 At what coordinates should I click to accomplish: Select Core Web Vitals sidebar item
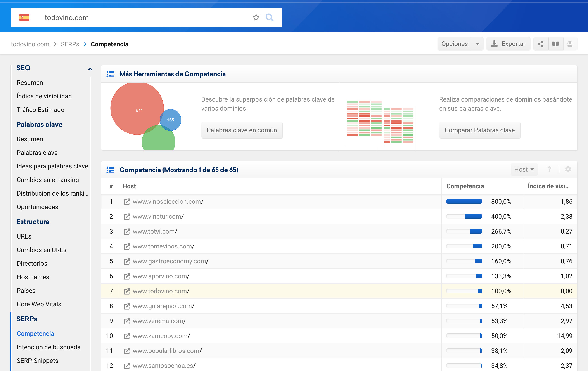pos(39,304)
